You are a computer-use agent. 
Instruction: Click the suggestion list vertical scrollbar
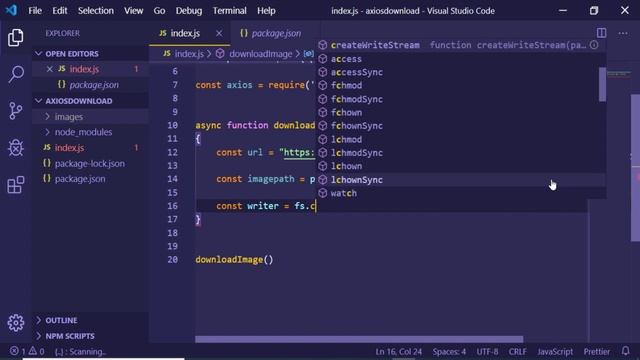(602, 84)
